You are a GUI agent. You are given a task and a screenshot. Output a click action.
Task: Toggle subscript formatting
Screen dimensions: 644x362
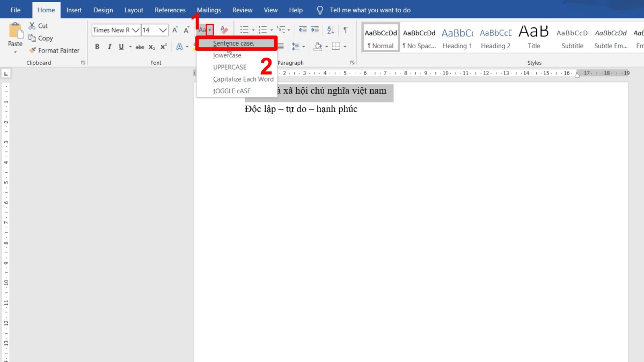(x=152, y=47)
